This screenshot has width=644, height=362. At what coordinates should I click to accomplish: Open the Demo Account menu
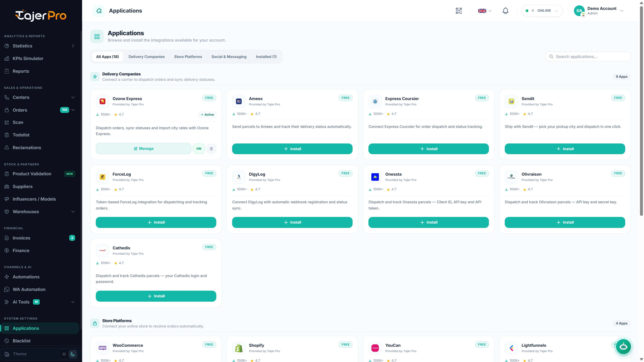(599, 11)
